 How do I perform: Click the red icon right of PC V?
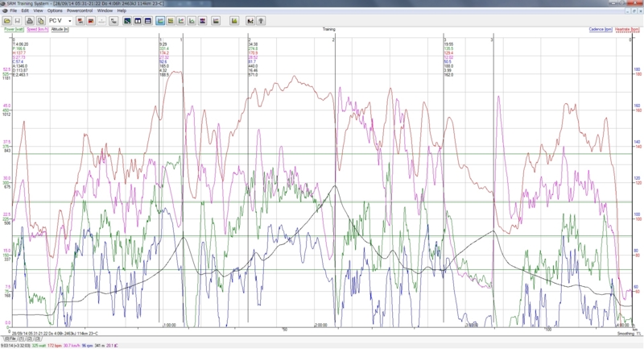(x=80, y=21)
